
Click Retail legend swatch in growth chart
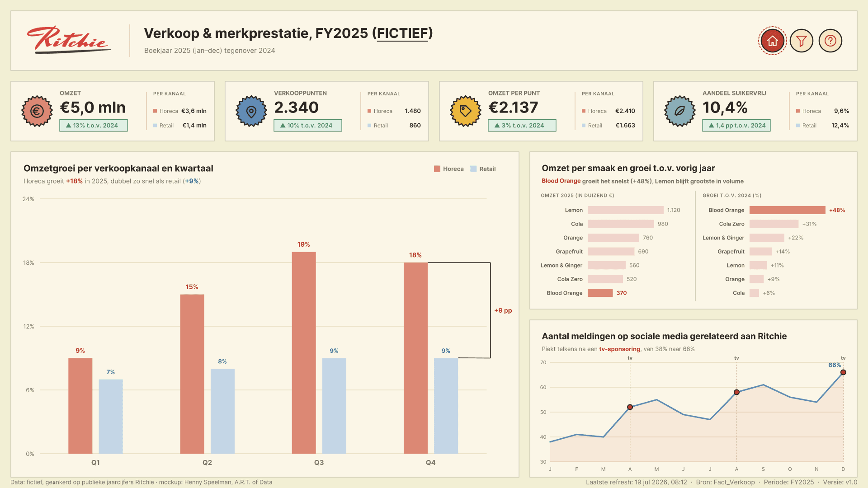(x=473, y=169)
